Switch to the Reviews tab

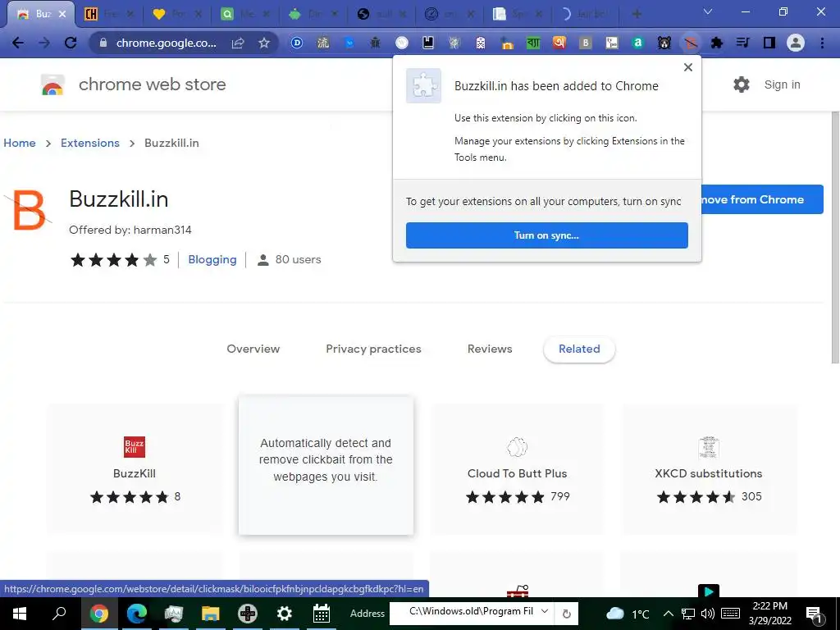490,349
